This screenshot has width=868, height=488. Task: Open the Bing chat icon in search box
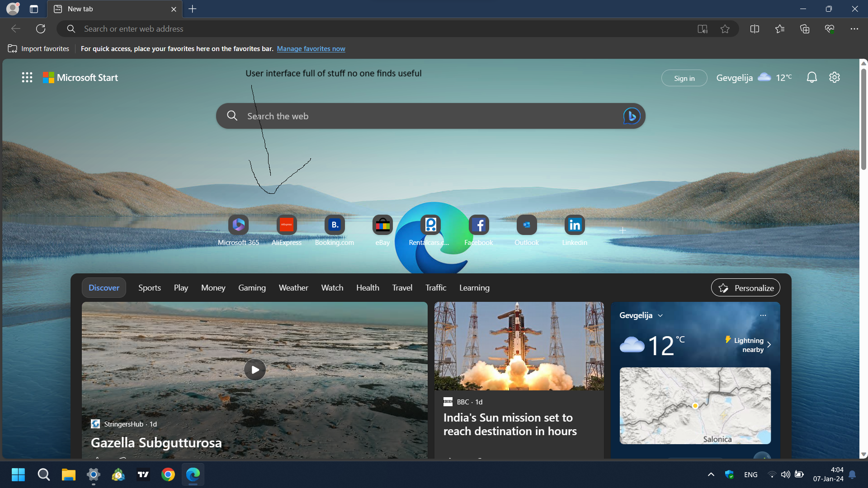632,116
